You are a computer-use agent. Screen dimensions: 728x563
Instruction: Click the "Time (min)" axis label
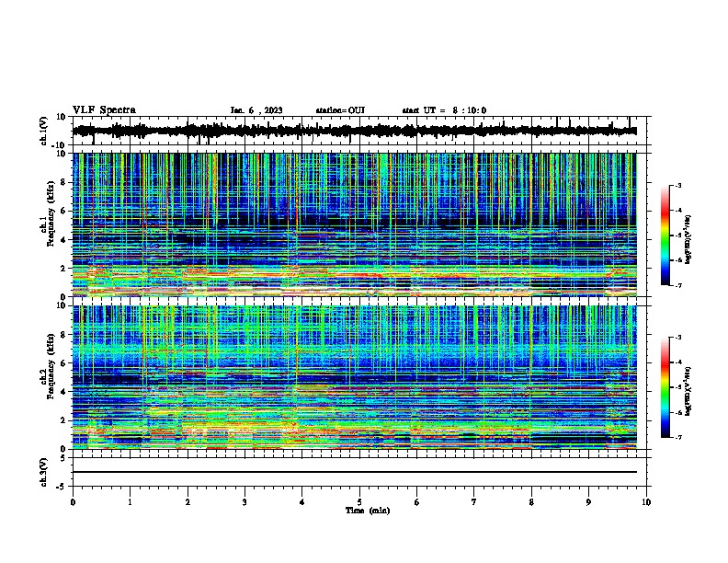368,511
